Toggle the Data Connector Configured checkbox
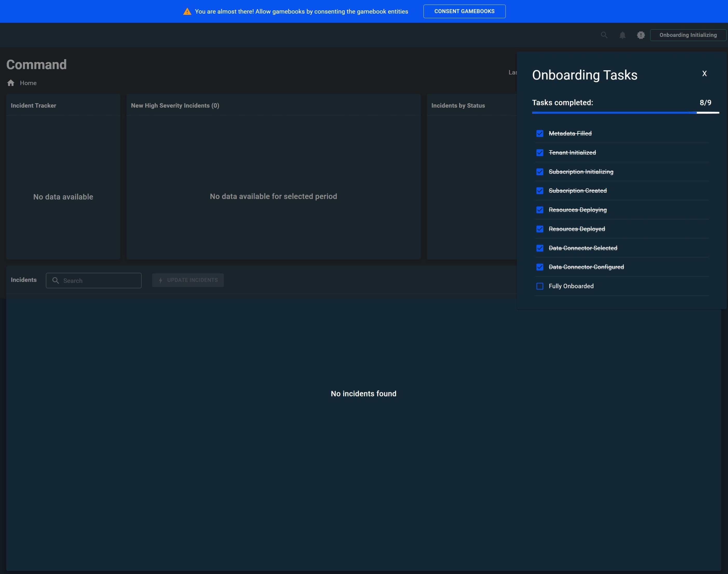The width and height of the screenshot is (728, 574). tap(540, 267)
